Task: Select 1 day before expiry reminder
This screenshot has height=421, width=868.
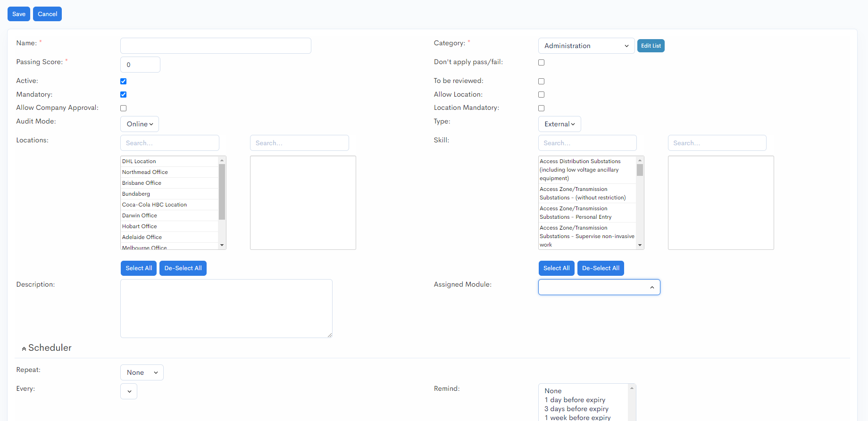Action: coord(584,400)
